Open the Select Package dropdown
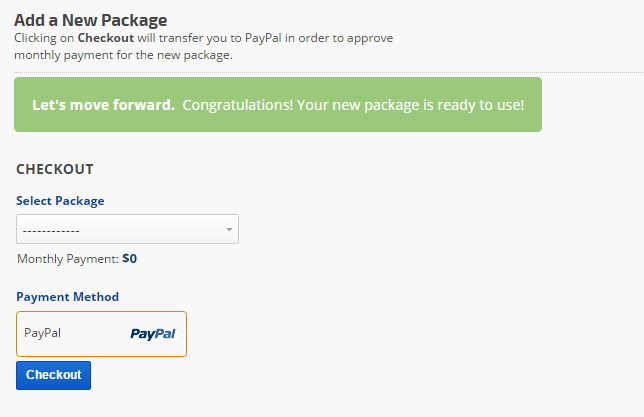Viewport: 644px width, 417px height. click(x=127, y=230)
